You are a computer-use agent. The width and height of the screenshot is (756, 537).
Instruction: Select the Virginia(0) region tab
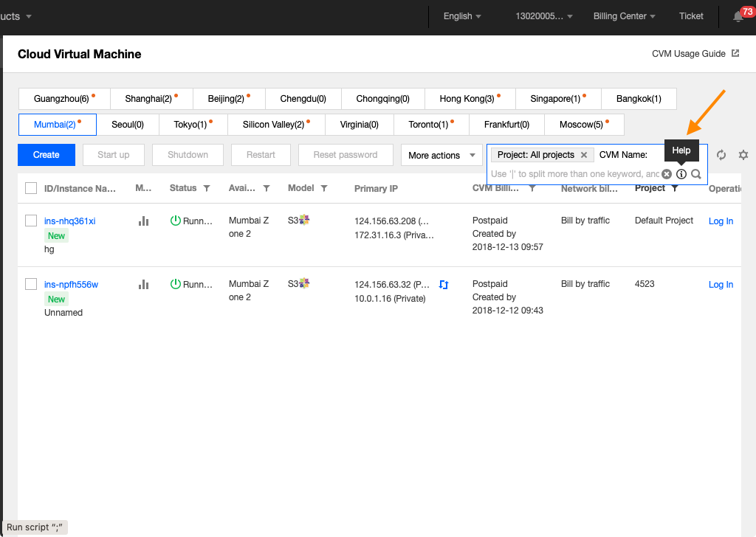(360, 125)
